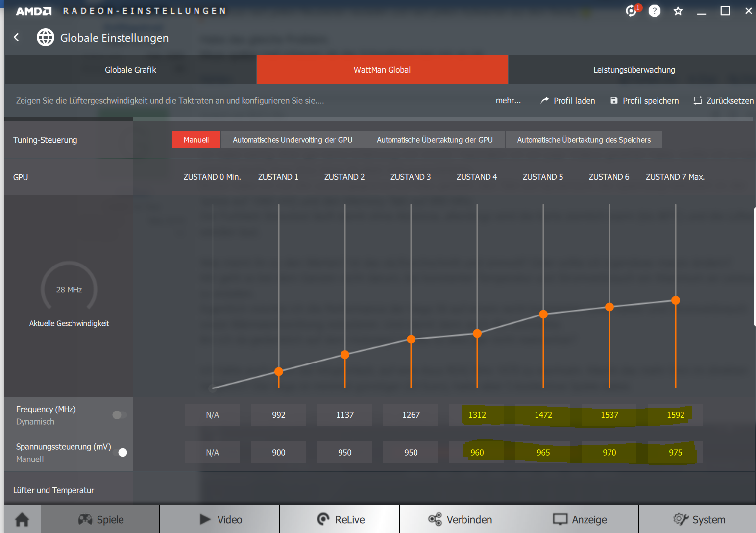
Task: Click the mehr... link
Action: click(508, 100)
